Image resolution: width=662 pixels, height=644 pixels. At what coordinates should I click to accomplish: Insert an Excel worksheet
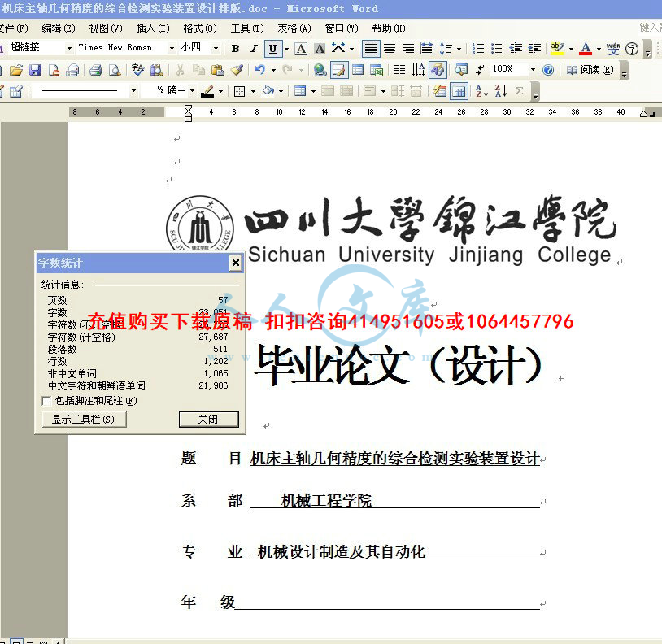(x=377, y=70)
